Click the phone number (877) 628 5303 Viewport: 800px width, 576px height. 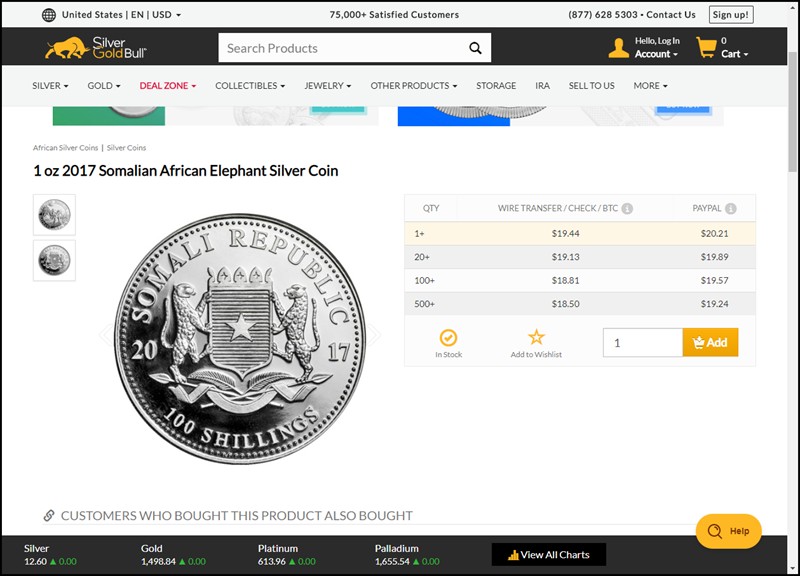pyautogui.click(x=603, y=15)
